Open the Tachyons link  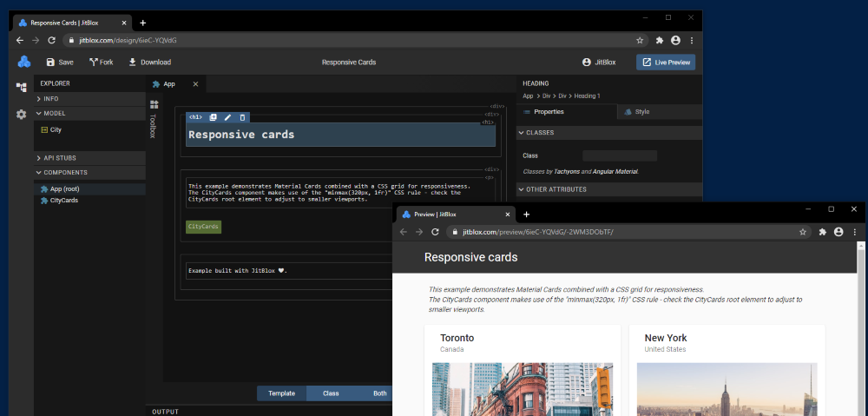click(566, 172)
